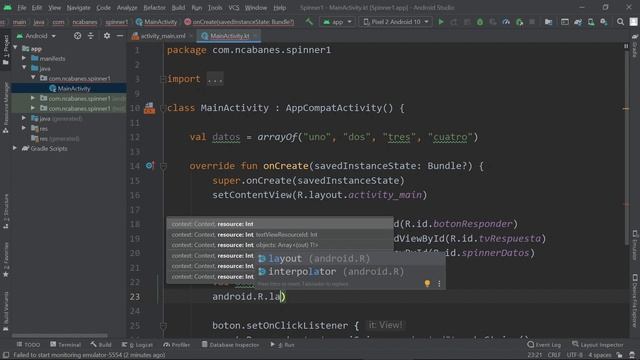
Task: Toggle the Structure side tab
Action: coord(6,211)
